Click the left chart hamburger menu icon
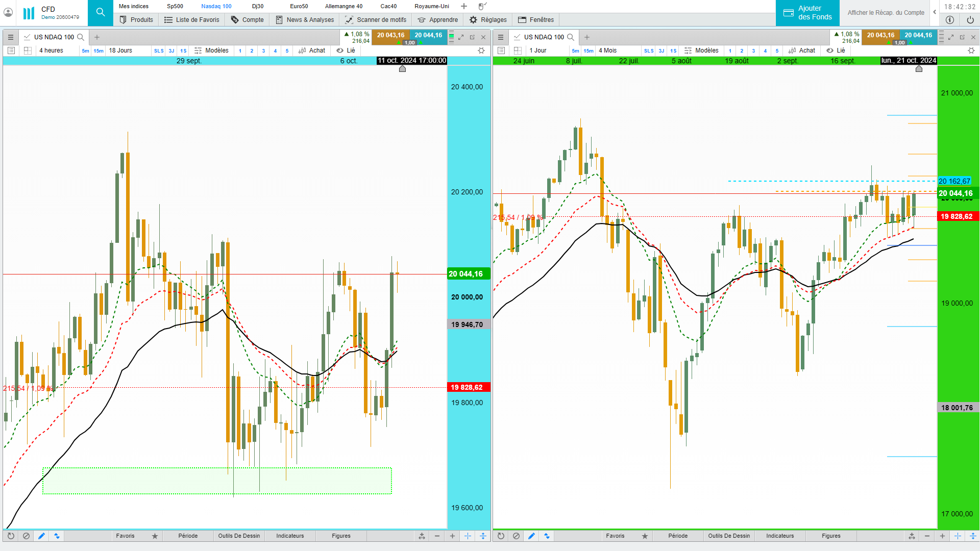The width and height of the screenshot is (980, 551). 10,37
